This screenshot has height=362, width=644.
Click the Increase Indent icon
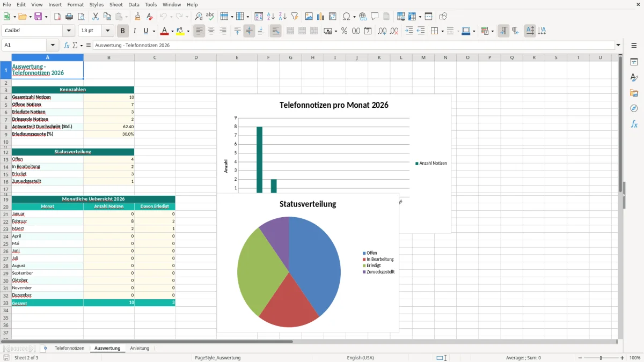coord(409,31)
